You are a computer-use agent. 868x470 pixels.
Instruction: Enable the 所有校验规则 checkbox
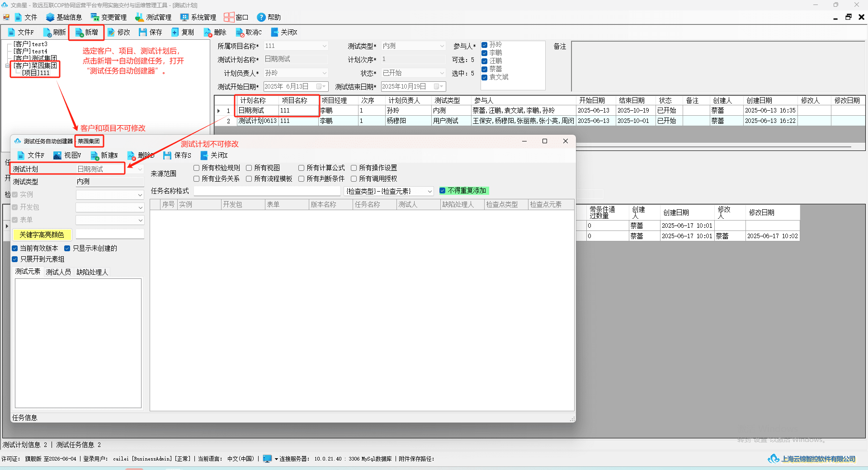coord(197,168)
